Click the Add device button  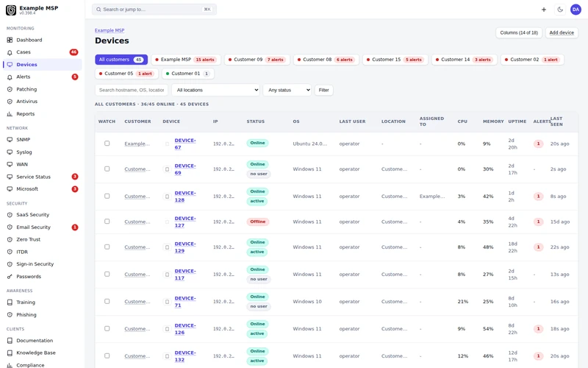(x=562, y=32)
